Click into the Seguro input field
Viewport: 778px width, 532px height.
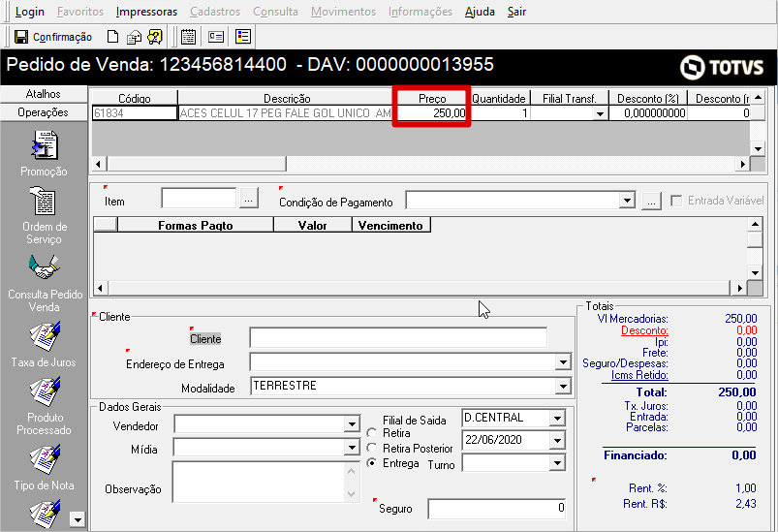pos(497,508)
